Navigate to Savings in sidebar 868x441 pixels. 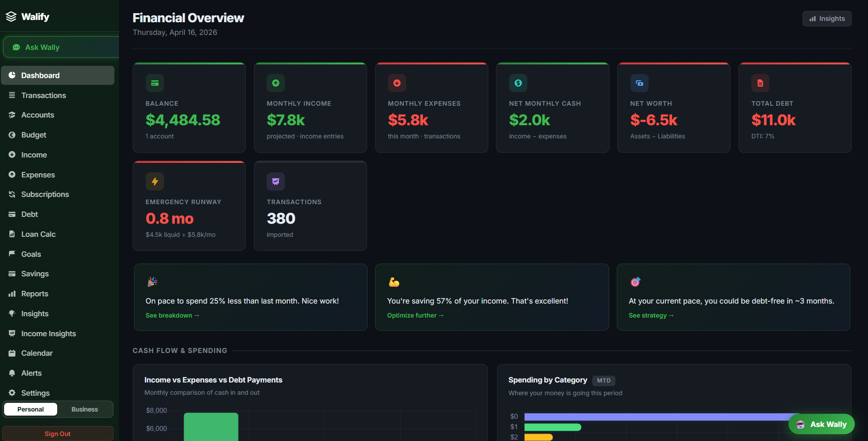tap(58, 274)
